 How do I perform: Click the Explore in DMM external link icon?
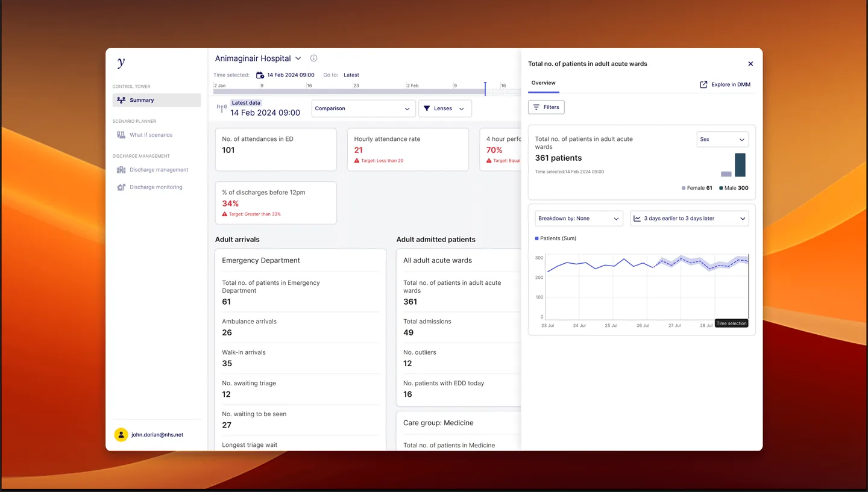[x=703, y=85]
